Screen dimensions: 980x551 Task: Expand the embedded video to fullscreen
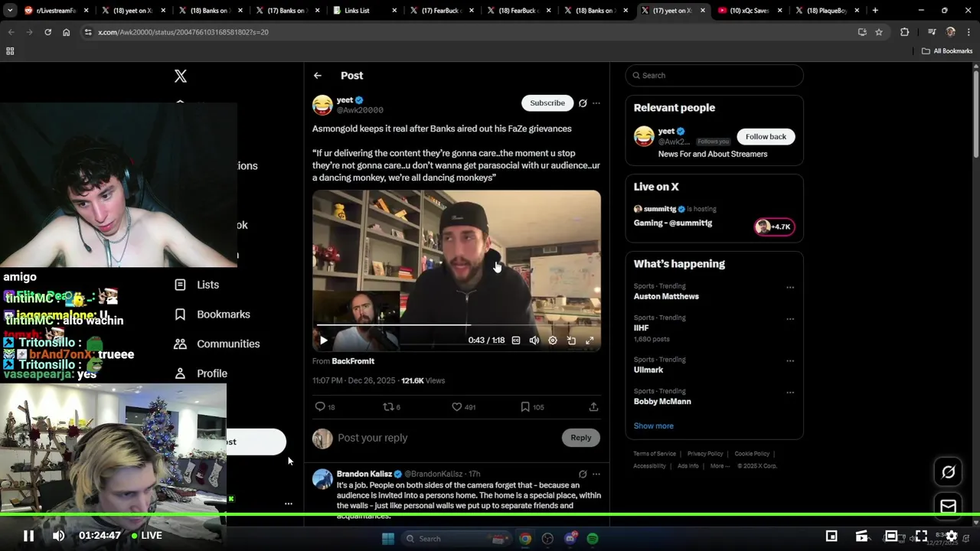click(x=590, y=341)
